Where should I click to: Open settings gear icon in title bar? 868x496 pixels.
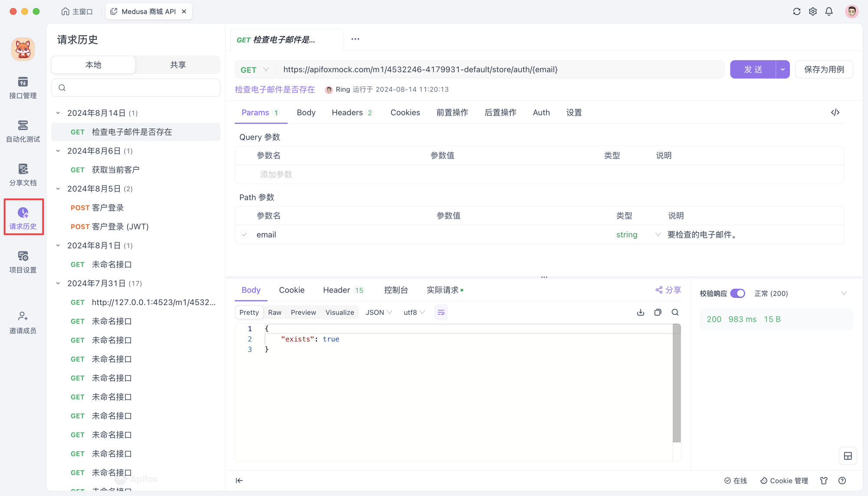[813, 12]
